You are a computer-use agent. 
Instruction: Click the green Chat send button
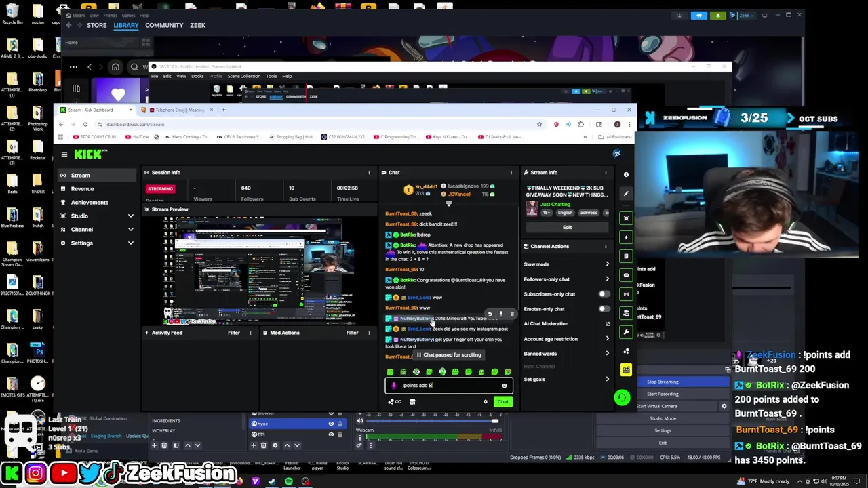coord(502,401)
